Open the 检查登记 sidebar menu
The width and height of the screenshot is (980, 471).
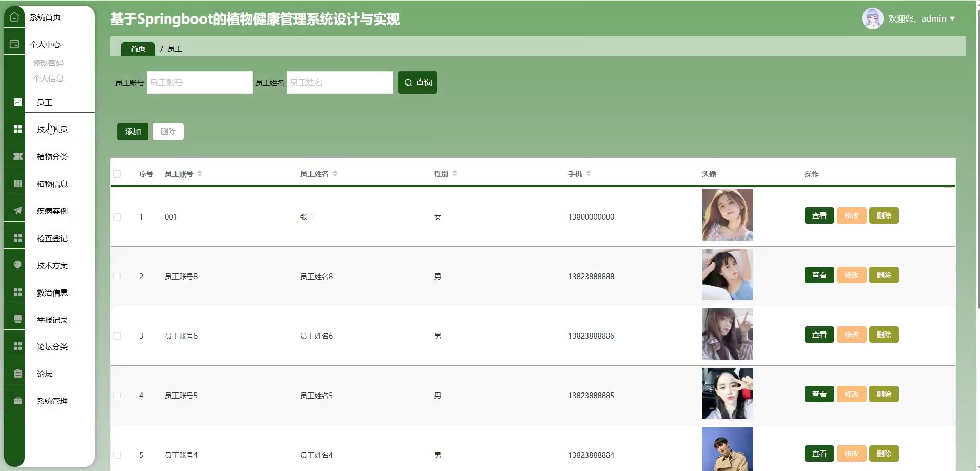[52, 238]
